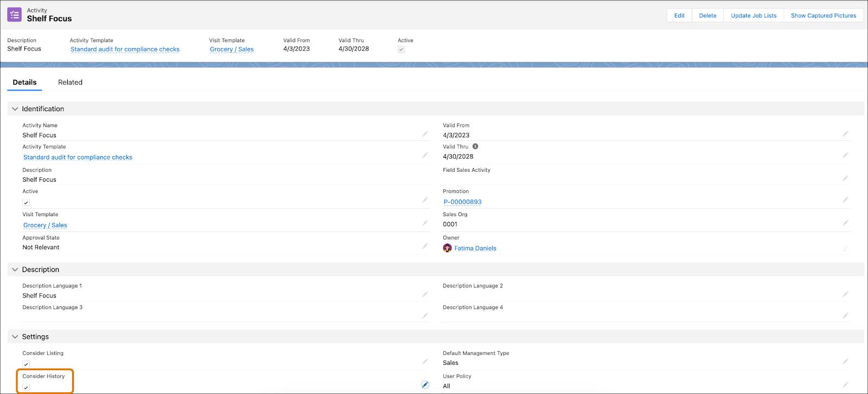Edit Description Language 4 pencil icon
Screen dimensions: 868x394
845,315
